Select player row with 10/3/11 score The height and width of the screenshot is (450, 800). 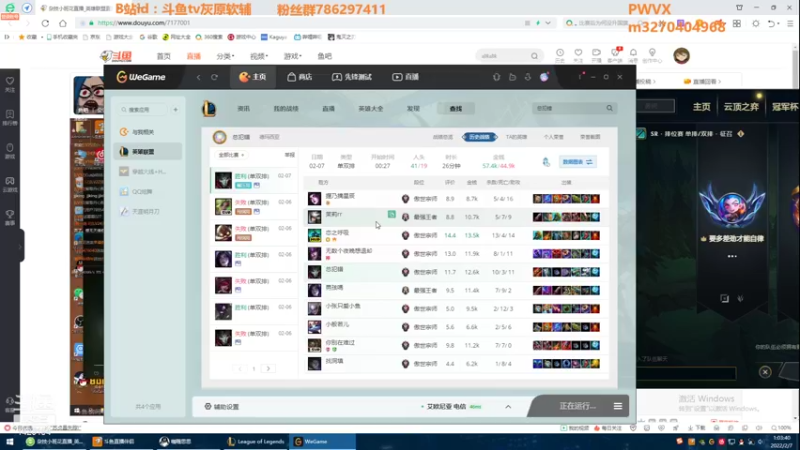pos(456,272)
